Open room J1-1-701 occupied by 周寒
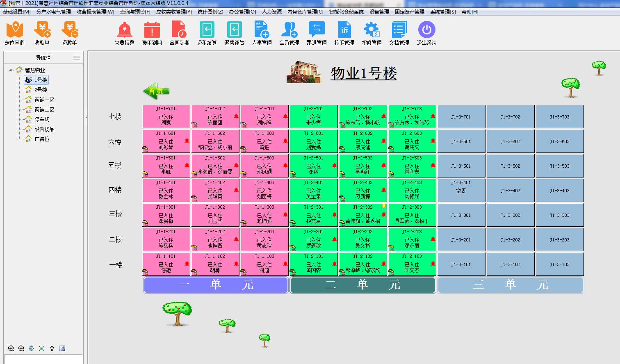The width and height of the screenshot is (620, 364). tap(166, 117)
